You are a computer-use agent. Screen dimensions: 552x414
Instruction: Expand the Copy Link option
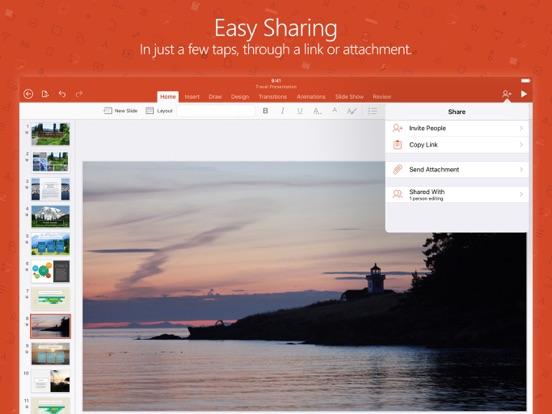coord(457,145)
